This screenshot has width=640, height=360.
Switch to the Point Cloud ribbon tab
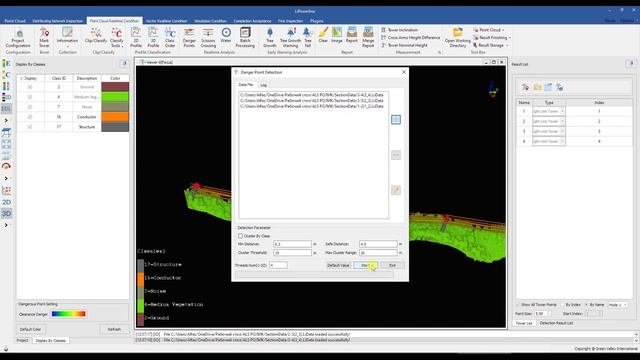click(x=15, y=21)
